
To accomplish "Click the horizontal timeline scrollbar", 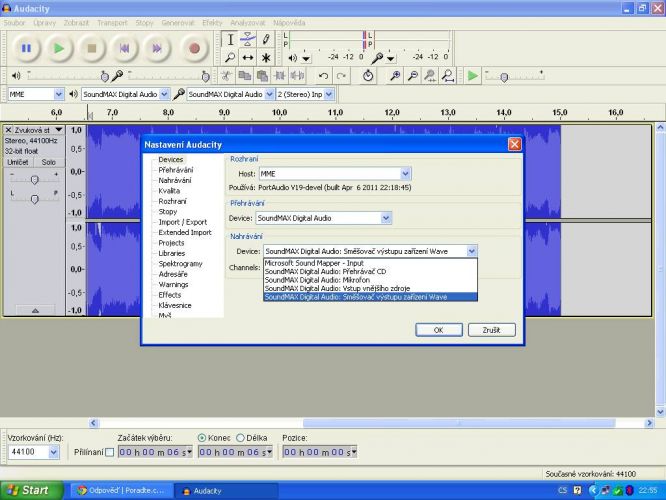I will tap(459, 423).
